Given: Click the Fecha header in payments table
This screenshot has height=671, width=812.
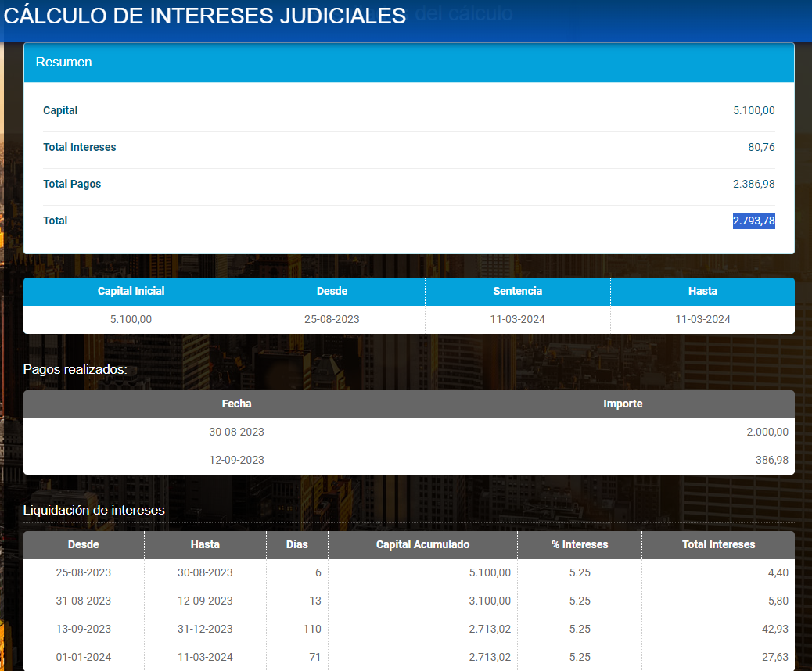Looking at the screenshot, I should [x=236, y=404].
